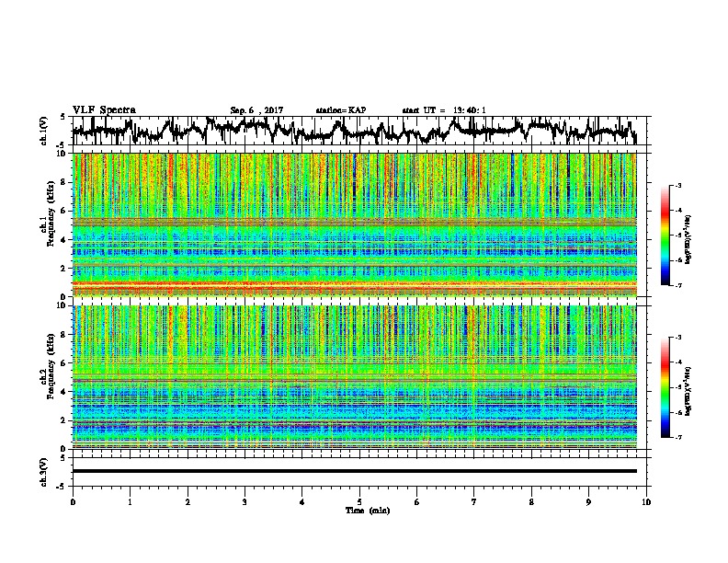Click time axis tick label '5'
This screenshot has width=728, height=563.
[359, 502]
